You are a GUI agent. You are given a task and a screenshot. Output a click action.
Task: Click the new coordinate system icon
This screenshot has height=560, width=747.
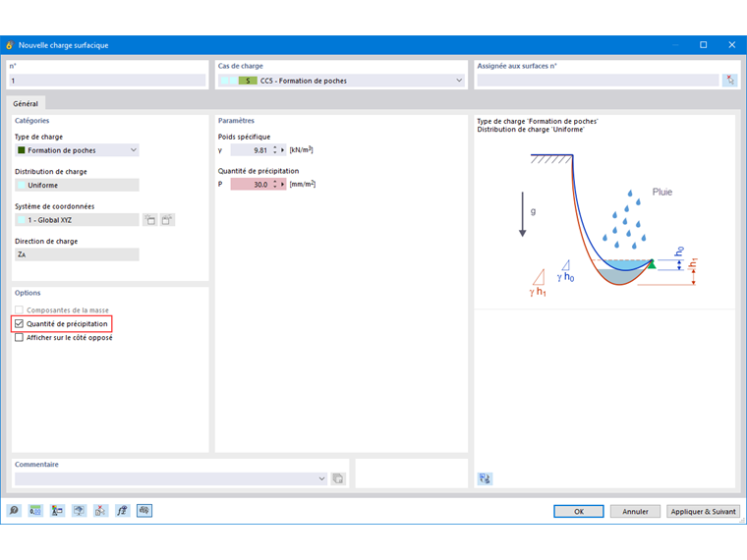click(x=150, y=219)
